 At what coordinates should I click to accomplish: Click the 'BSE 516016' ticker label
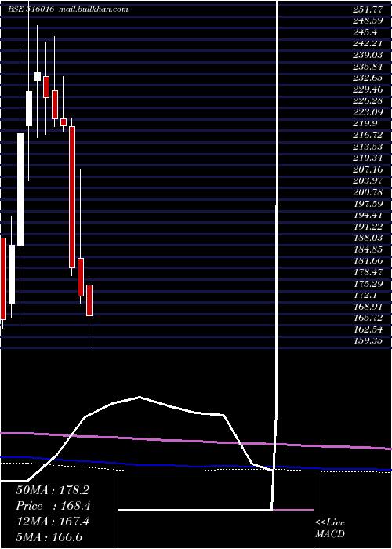[x=31, y=9]
